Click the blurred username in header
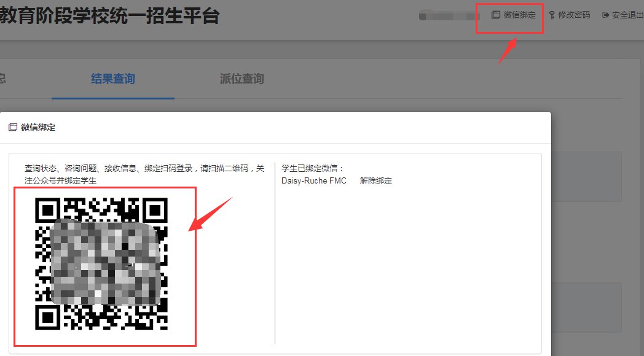 [x=449, y=15]
